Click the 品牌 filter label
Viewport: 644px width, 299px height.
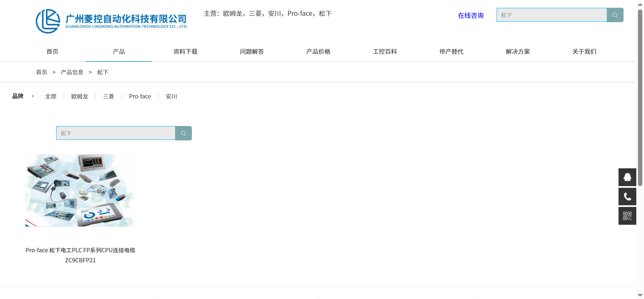pos(18,96)
